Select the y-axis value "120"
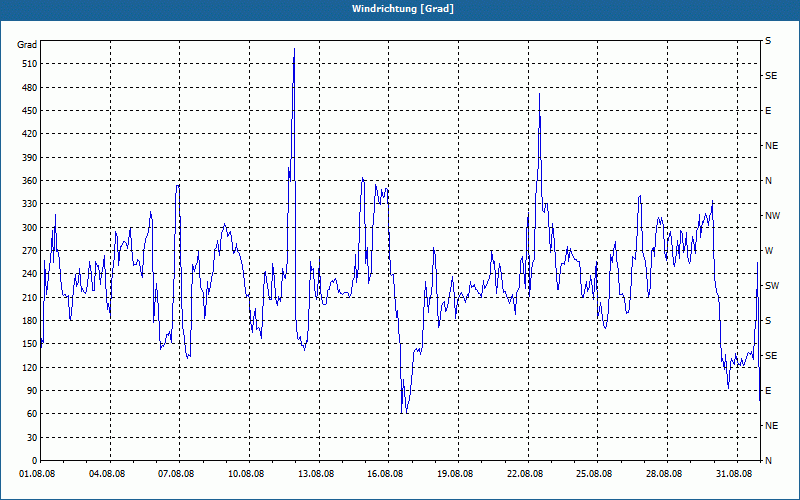800x500 pixels. tap(30, 367)
